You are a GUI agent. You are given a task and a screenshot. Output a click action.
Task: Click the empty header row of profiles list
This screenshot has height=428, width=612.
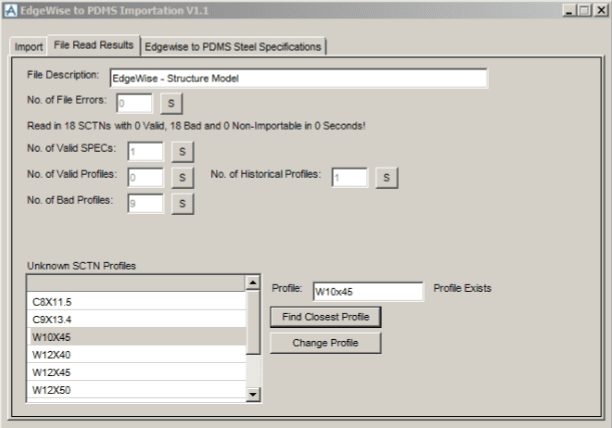137,284
